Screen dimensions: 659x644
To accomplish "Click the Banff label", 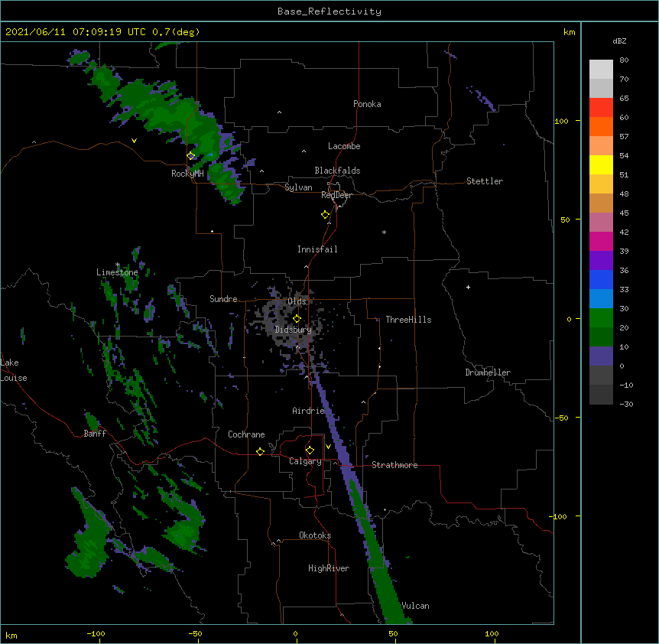I will (x=95, y=434).
